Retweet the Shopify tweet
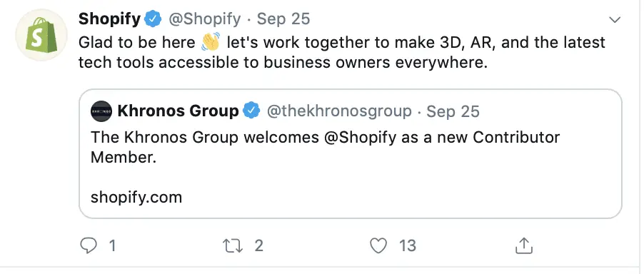The image size is (644, 274). pyautogui.click(x=233, y=245)
